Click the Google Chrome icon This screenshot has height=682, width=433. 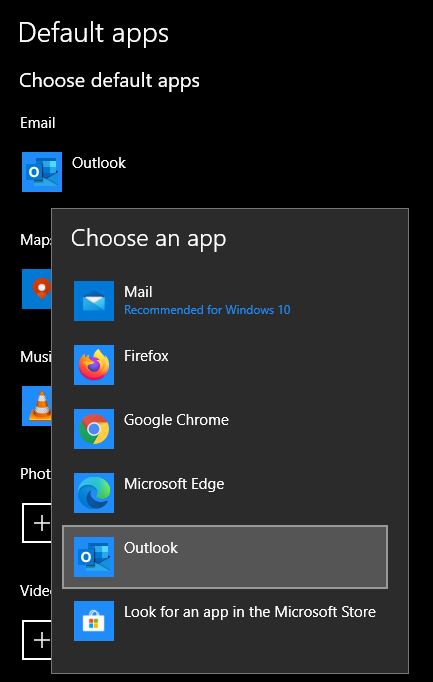pos(94,429)
